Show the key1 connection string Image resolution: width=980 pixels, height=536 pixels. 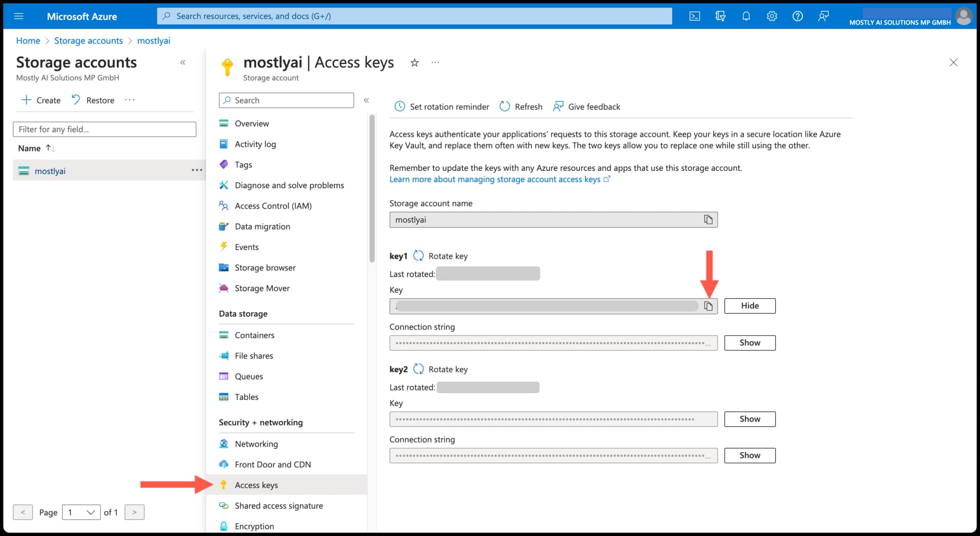pyautogui.click(x=749, y=343)
